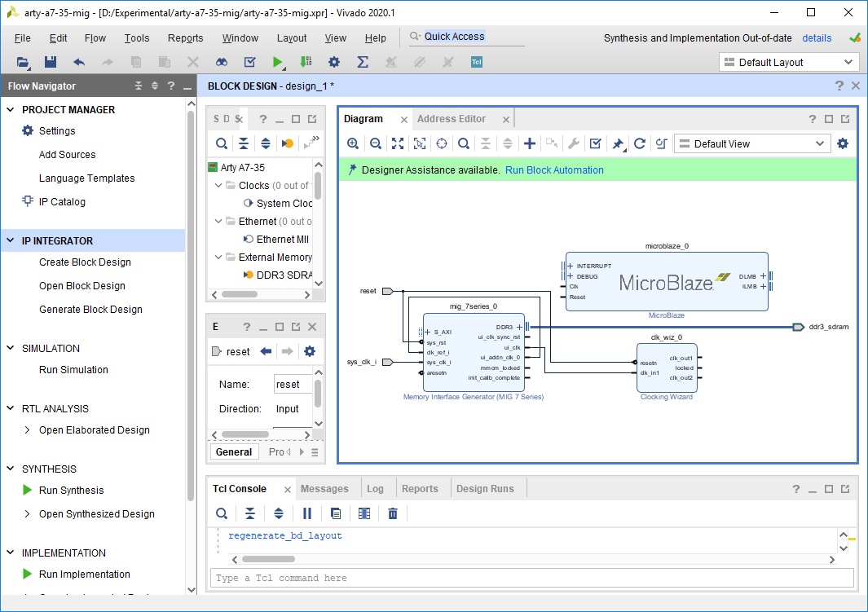
Task: Click the binoculars Find icon
Action: 222,62
